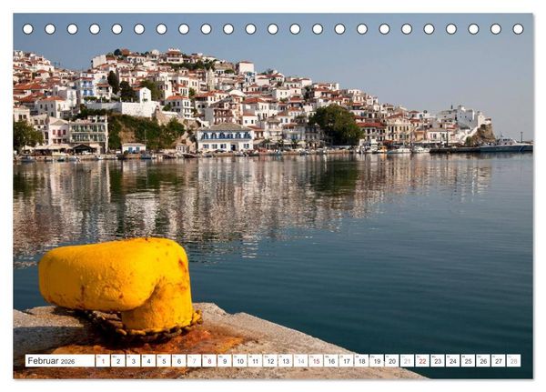Select day 24 in the date strip
The height and width of the screenshot is (392, 546).
453,361
